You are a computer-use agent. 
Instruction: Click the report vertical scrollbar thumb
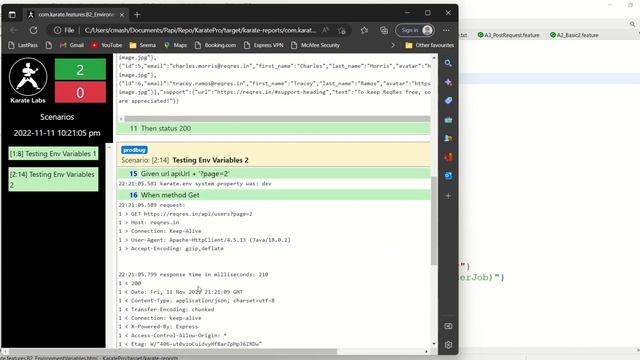click(433, 220)
